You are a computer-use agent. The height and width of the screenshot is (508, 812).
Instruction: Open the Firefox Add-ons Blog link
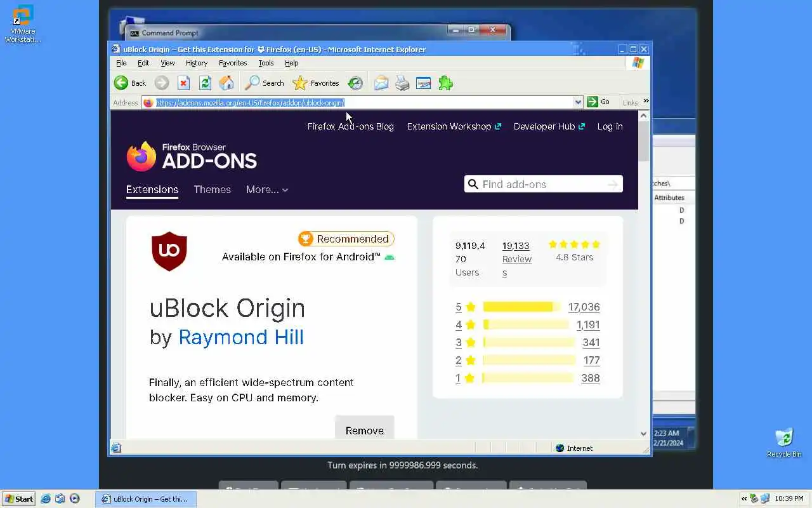[351, 126]
